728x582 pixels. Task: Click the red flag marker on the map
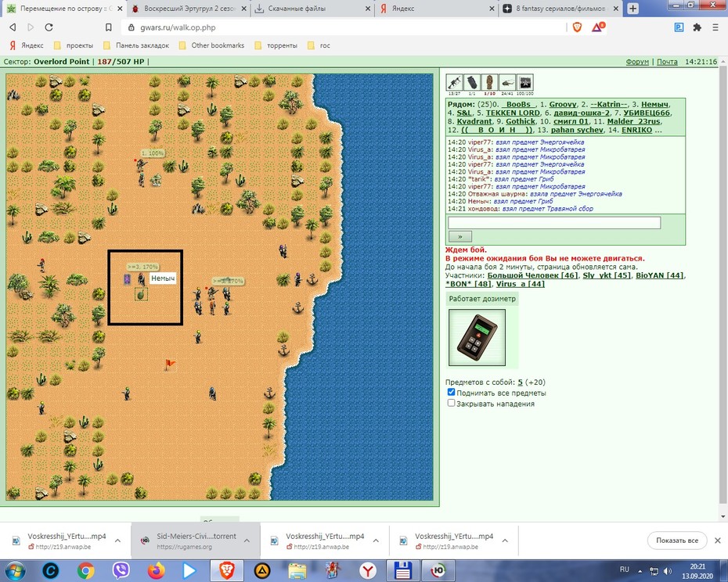pos(171,365)
